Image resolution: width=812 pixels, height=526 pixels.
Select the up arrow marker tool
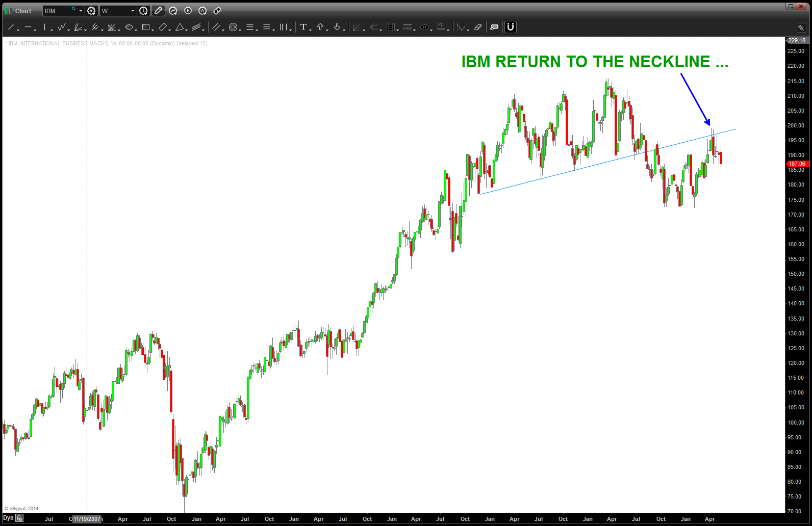pos(320,28)
